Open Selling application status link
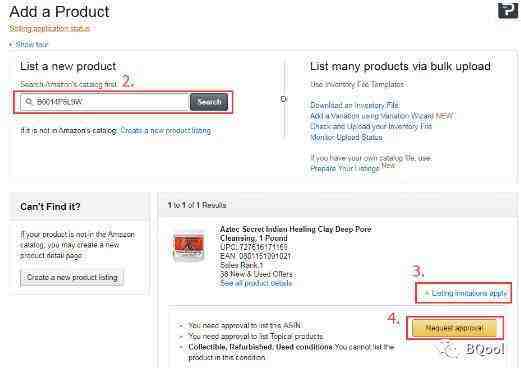521x373 pixels. (49, 29)
